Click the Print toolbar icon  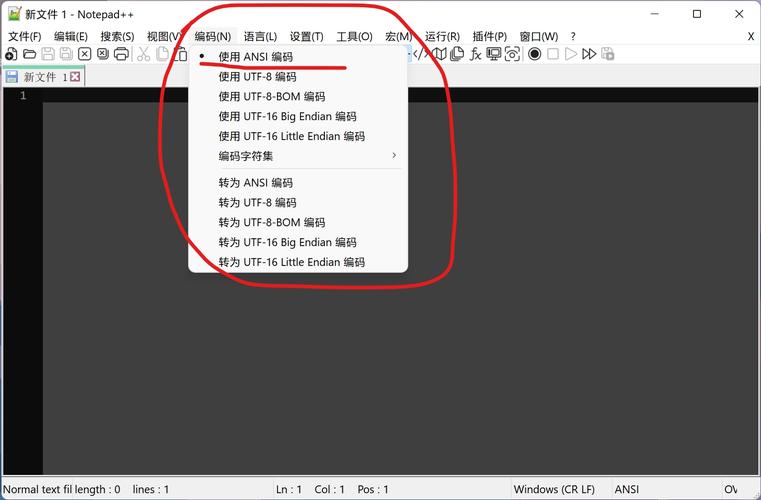[121, 54]
